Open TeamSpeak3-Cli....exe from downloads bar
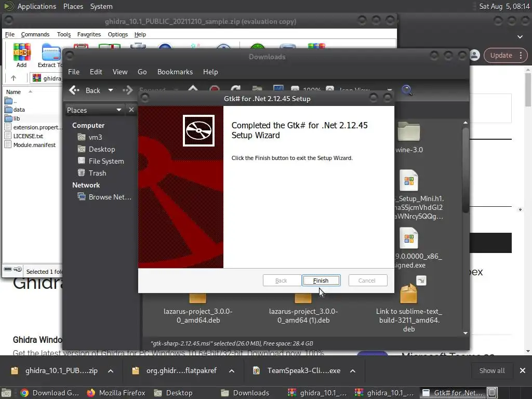The width and height of the screenshot is (532, 399). pyautogui.click(x=297, y=371)
